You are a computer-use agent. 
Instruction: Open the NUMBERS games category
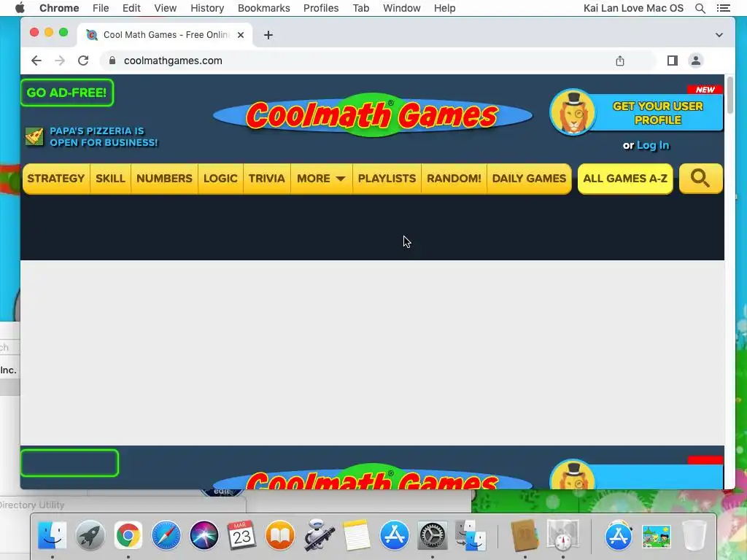point(164,179)
